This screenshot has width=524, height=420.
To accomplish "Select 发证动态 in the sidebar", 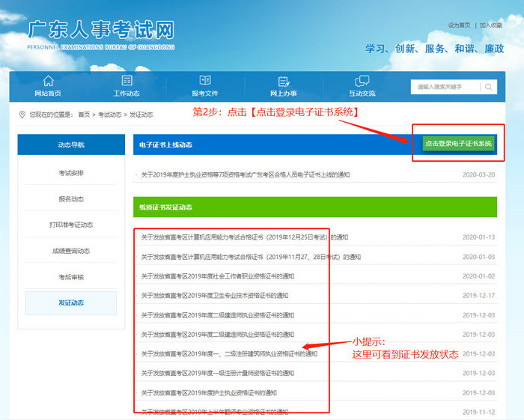I will click(71, 302).
